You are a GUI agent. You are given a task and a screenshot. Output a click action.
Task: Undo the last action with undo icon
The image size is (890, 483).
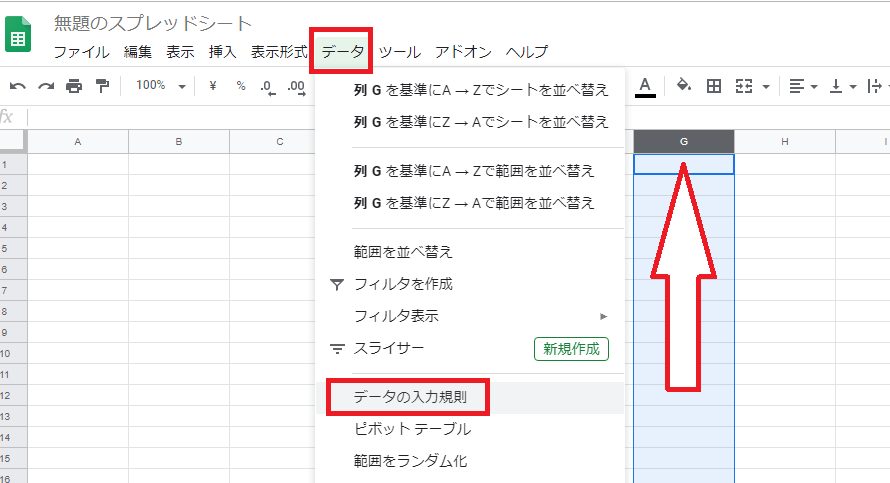click(18, 86)
